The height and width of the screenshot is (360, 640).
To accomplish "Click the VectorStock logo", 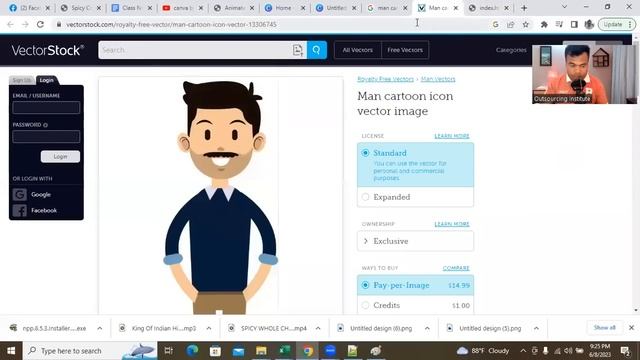I will tap(48, 50).
